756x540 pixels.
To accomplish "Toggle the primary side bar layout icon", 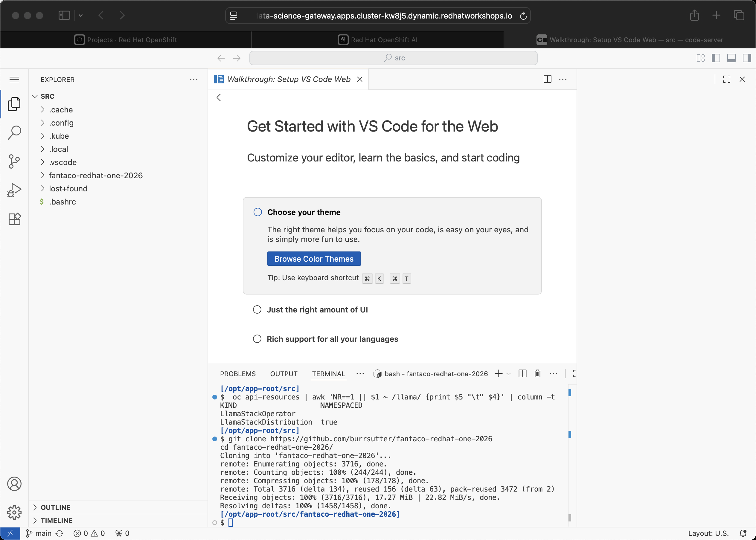I will pos(716,58).
